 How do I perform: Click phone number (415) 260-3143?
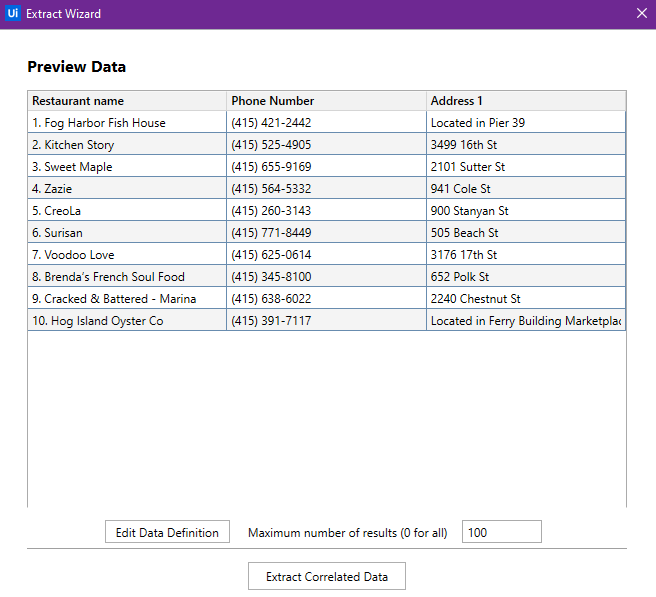pos(326,210)
